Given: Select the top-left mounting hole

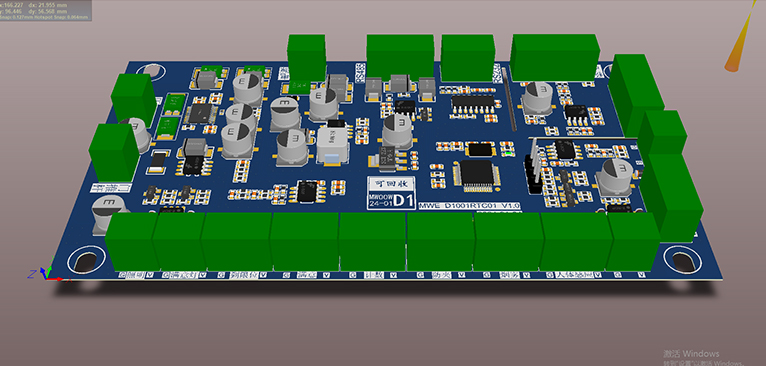Looking at the screenshot, I should [152, 72].
